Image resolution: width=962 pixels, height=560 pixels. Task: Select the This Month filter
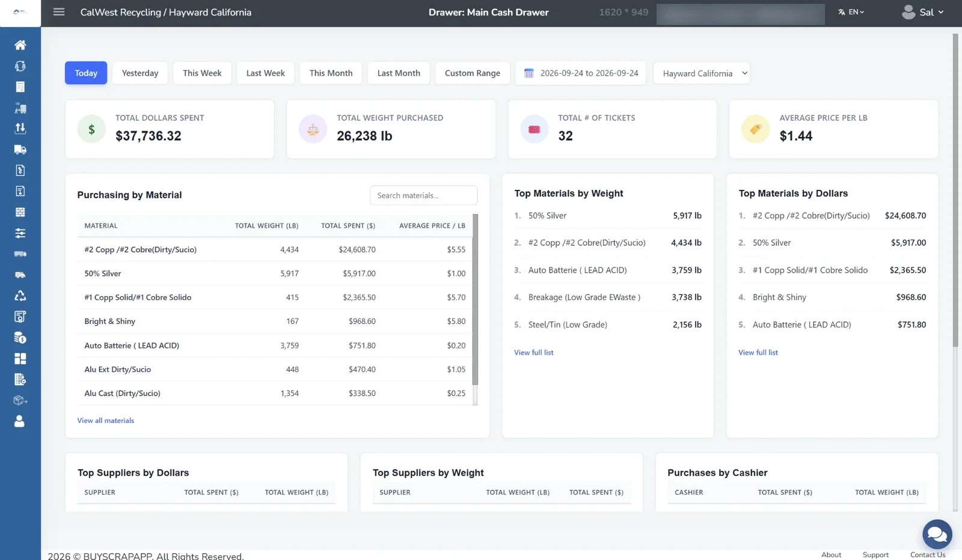(331, 73)
